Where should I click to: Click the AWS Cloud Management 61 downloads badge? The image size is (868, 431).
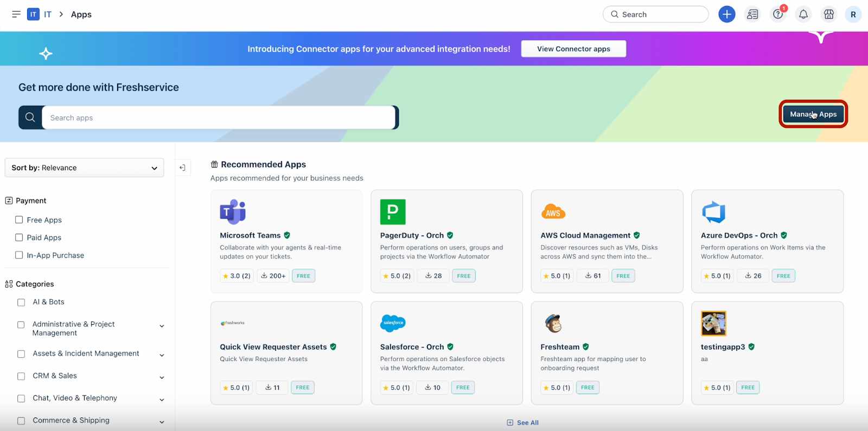click(x=593, y=276)
